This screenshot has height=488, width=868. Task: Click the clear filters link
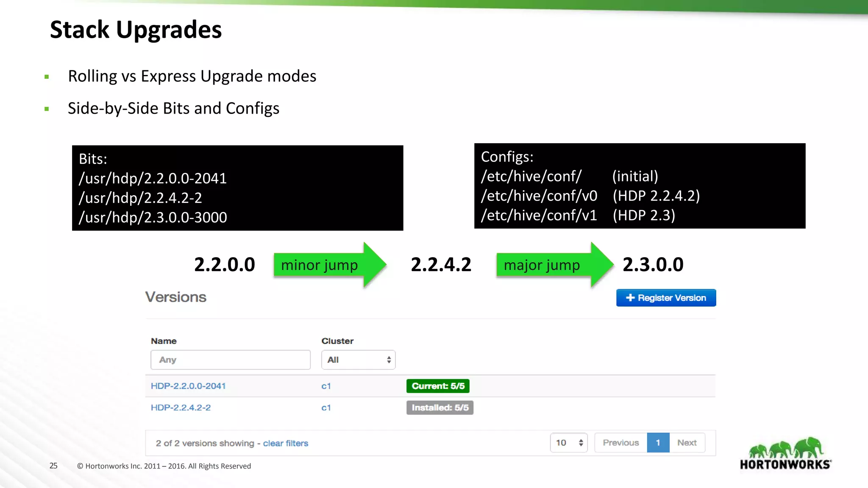point(286,443)
